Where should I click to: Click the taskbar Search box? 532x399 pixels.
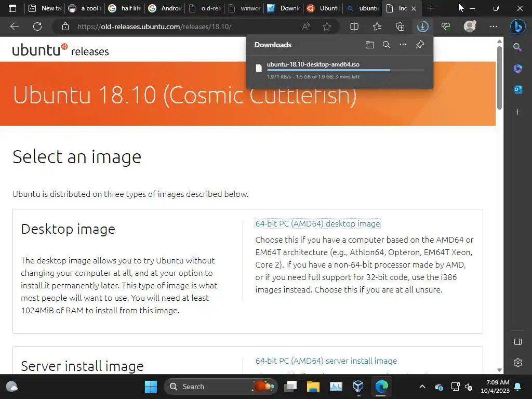[x=220, y=387]
